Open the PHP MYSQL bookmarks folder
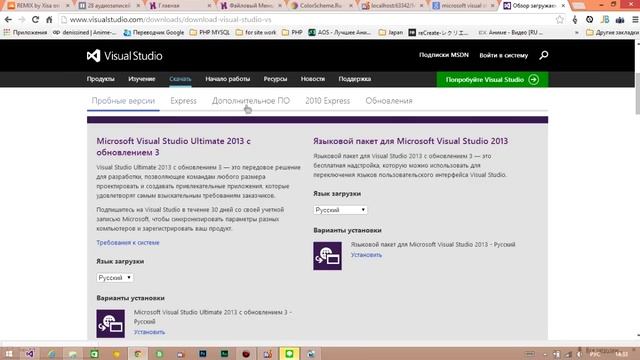The width and height of the screenshot is (640, 360). tap(209, 32)
